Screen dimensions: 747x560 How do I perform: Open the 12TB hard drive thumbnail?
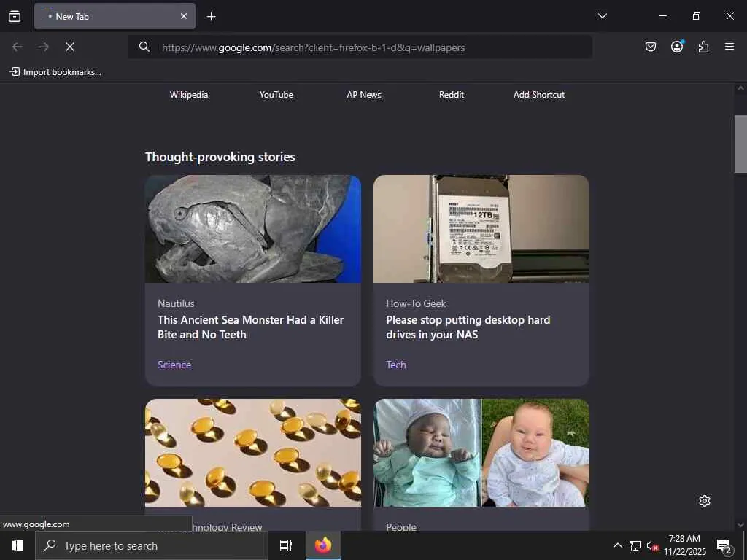click(x=481, y=229)
